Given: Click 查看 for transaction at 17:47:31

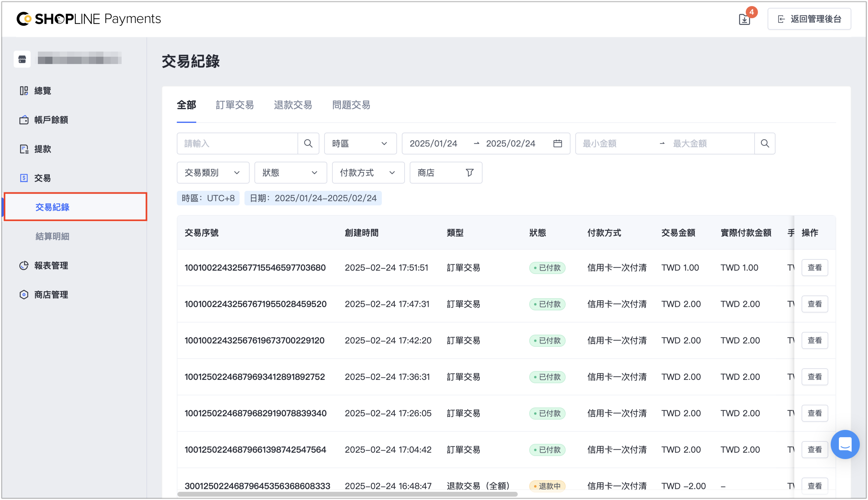Looking at the screenshot, I should 814,304.
